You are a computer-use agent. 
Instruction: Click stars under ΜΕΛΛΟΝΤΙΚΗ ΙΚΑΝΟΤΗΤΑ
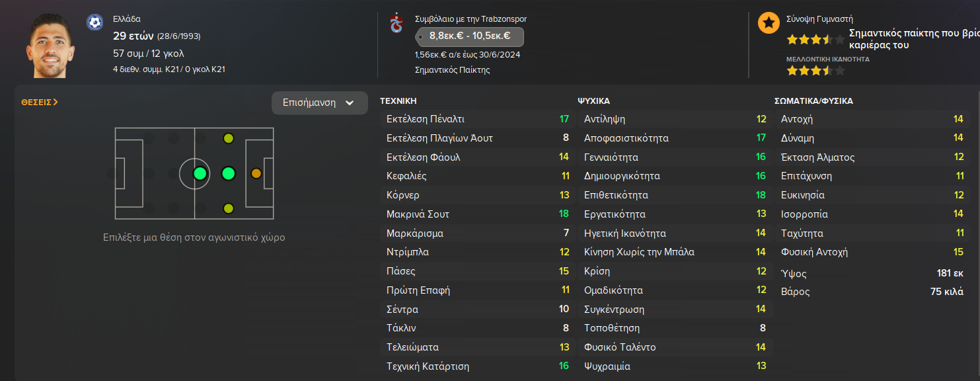coord(815,71)
